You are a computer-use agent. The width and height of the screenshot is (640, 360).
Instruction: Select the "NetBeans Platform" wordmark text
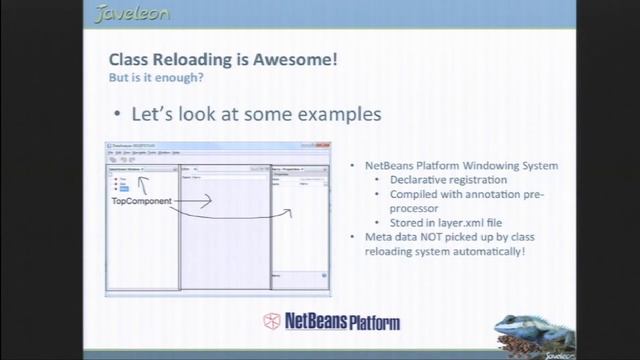pyautogui.click(x=342, y=322)
